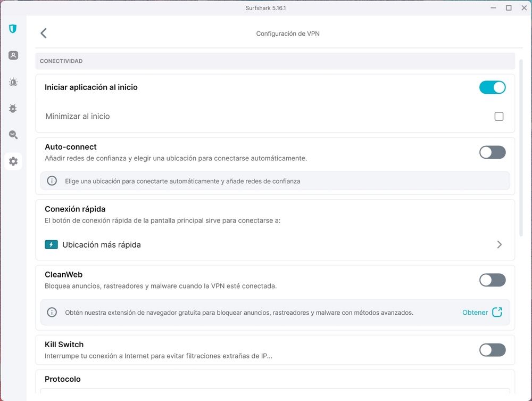Open the profile ID icon in sidebar
Viewport: 532px width, 401px height.
(13, 55)
